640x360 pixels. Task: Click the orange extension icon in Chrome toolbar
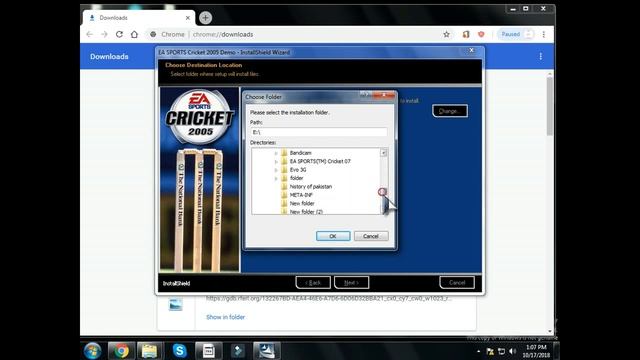[x=466, y=34]
